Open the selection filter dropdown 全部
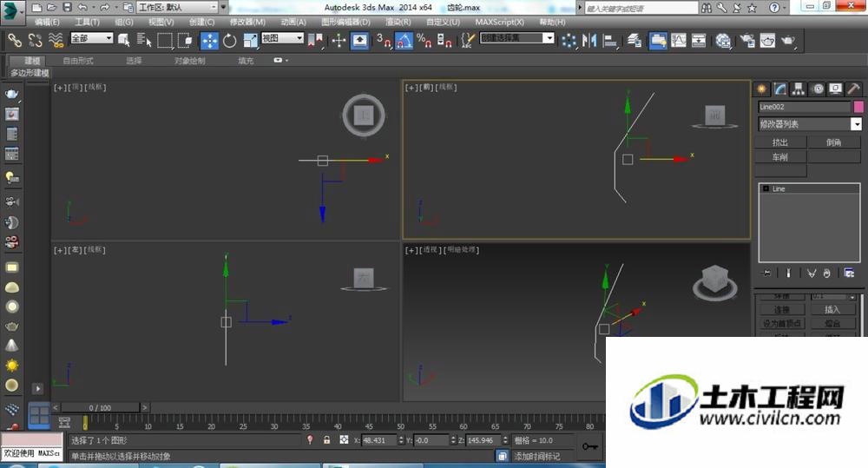868x468 pixels. pyautogui.click(x=92, y=37)
